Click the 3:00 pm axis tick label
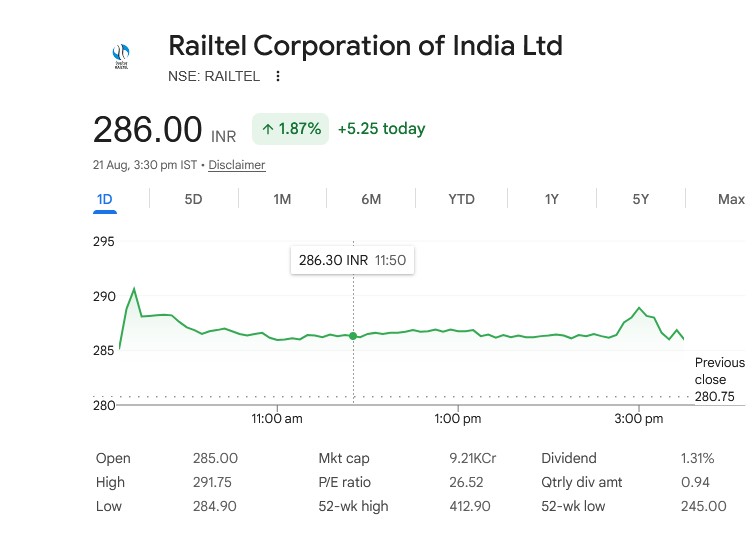Viewport: 756px width, 550px height. click(x=639, y=418)
